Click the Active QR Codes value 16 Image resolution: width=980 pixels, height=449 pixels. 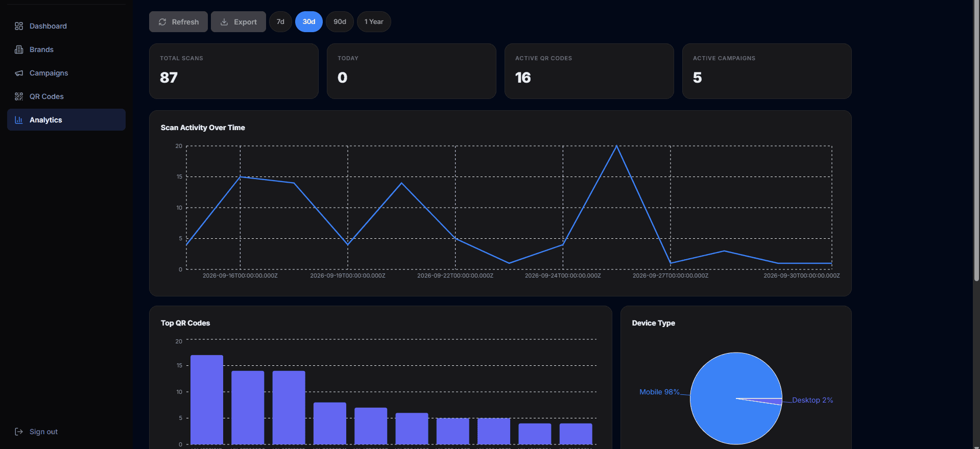(523, 78)
